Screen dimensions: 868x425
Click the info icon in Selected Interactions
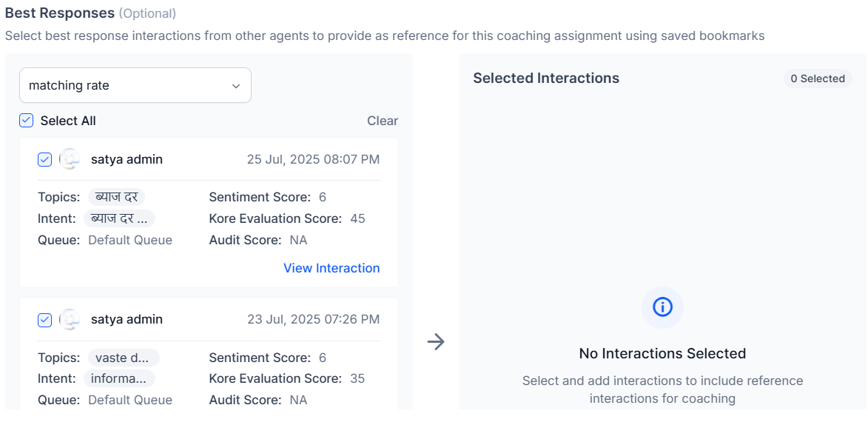(662, 307)
